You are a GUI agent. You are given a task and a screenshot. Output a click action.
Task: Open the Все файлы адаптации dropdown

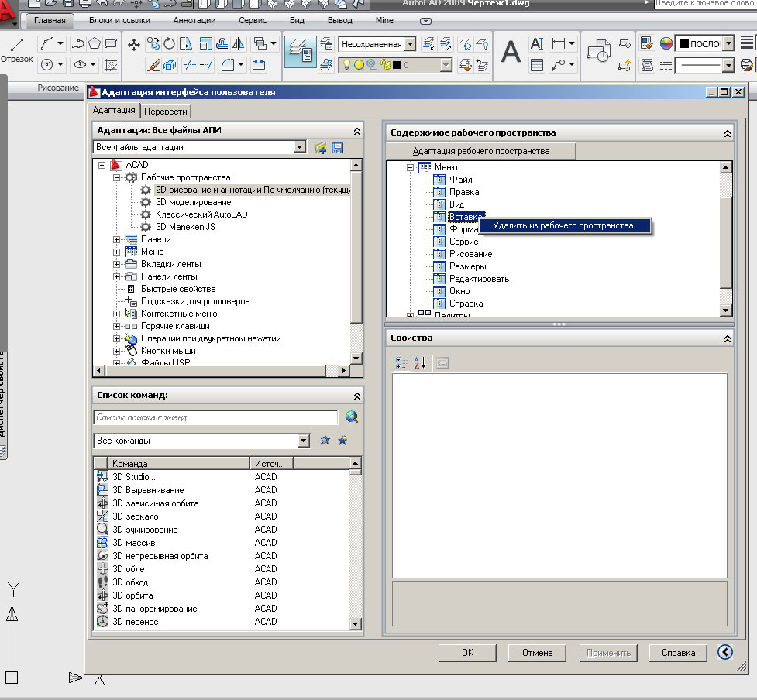[300, 147]
